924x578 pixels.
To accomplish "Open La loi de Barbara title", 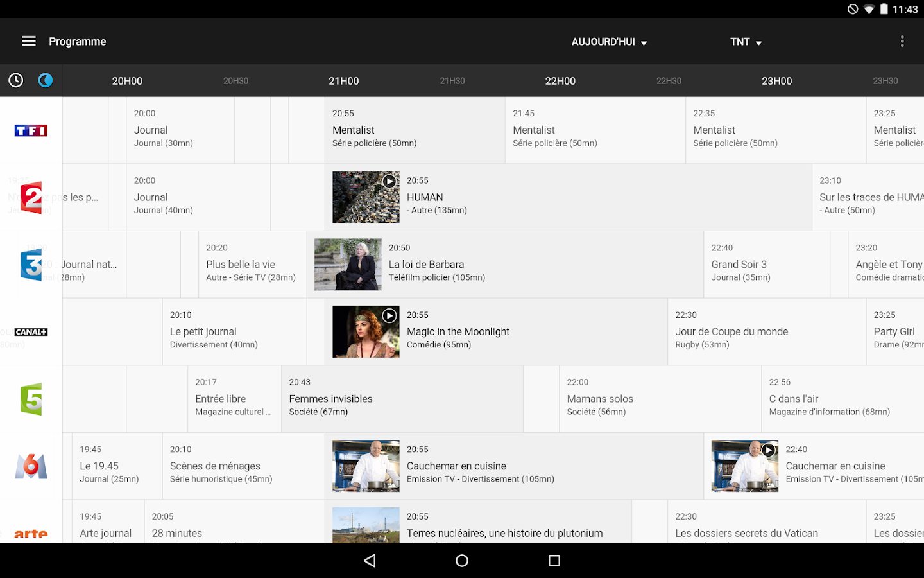I will [426, 265].
